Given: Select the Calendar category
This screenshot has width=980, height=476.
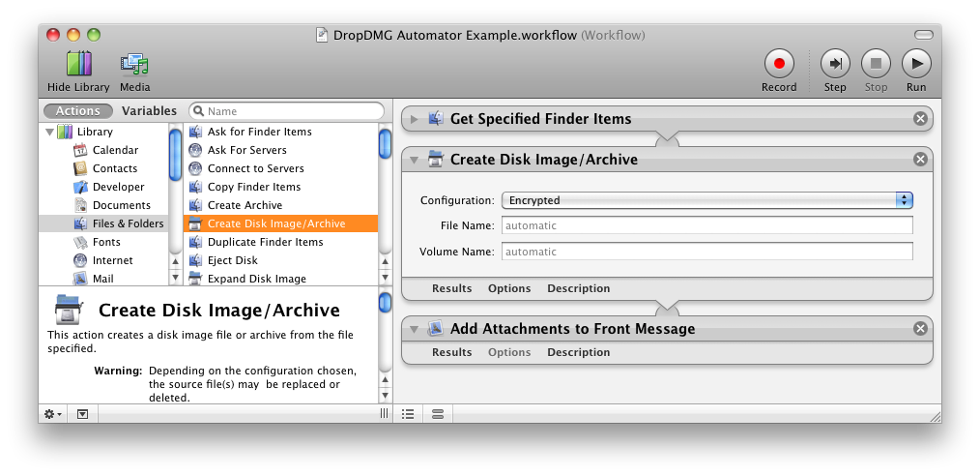Looking at the screenshot, I should click(115, 150).
